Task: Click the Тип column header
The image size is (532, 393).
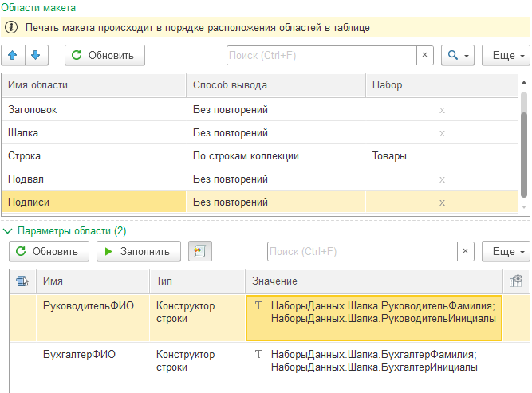Action: [x=198, y=281]
